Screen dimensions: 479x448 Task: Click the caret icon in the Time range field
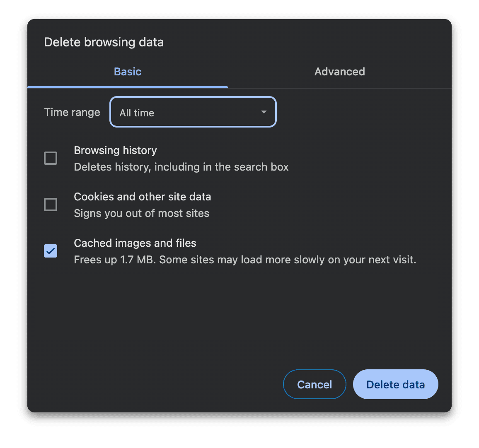coord(264,112)
